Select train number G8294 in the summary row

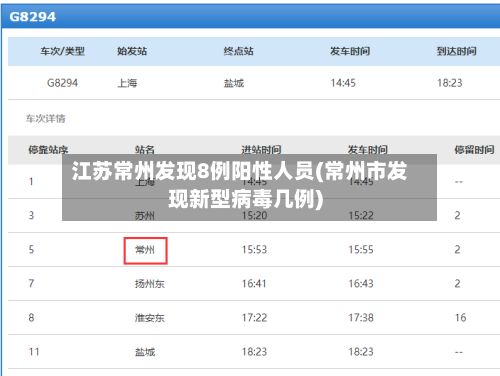(x=62, y=83)
